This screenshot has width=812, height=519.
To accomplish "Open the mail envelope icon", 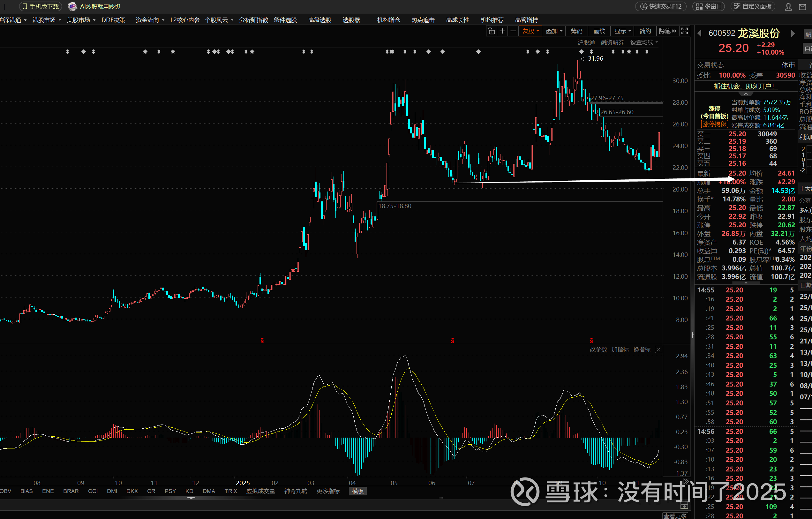I will point(802,7).
